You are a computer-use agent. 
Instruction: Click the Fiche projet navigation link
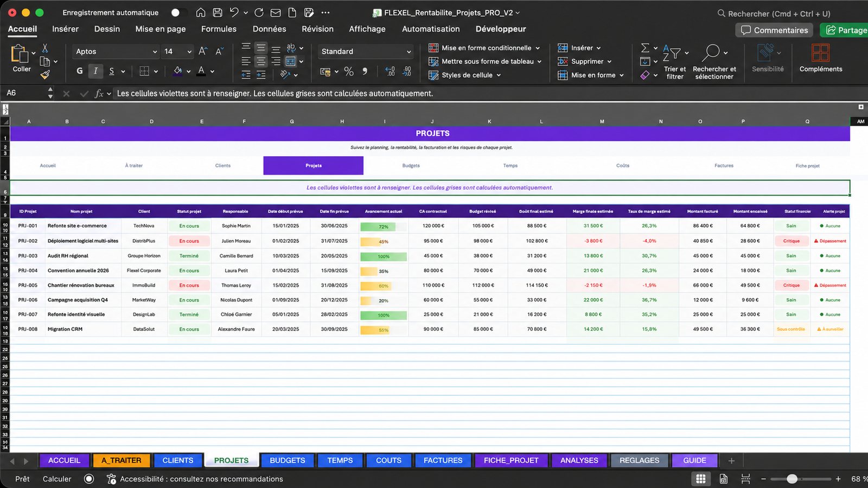[807, 165]
